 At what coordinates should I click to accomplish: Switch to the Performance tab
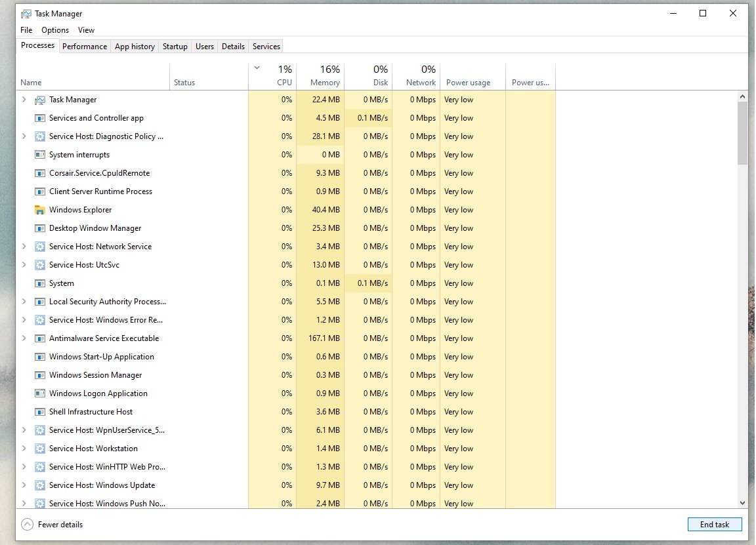pyautogui.click(x=85, y=47)
